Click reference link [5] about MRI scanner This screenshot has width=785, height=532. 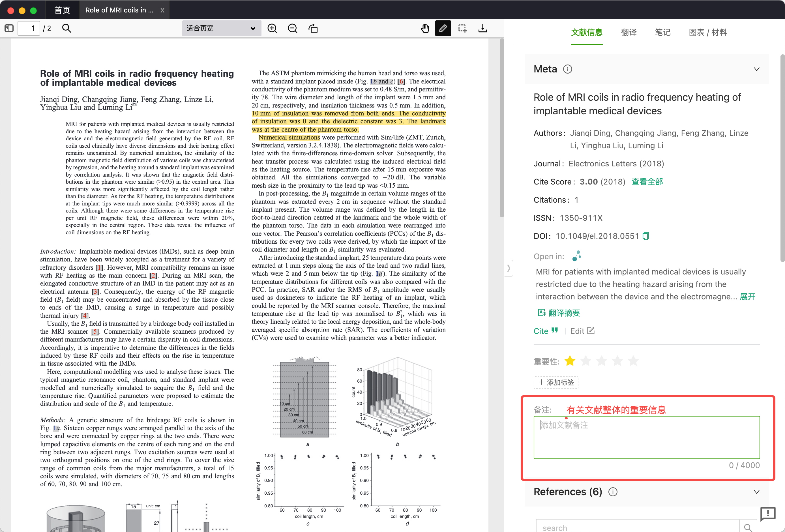pyautogui.click(x=95, y=331)
